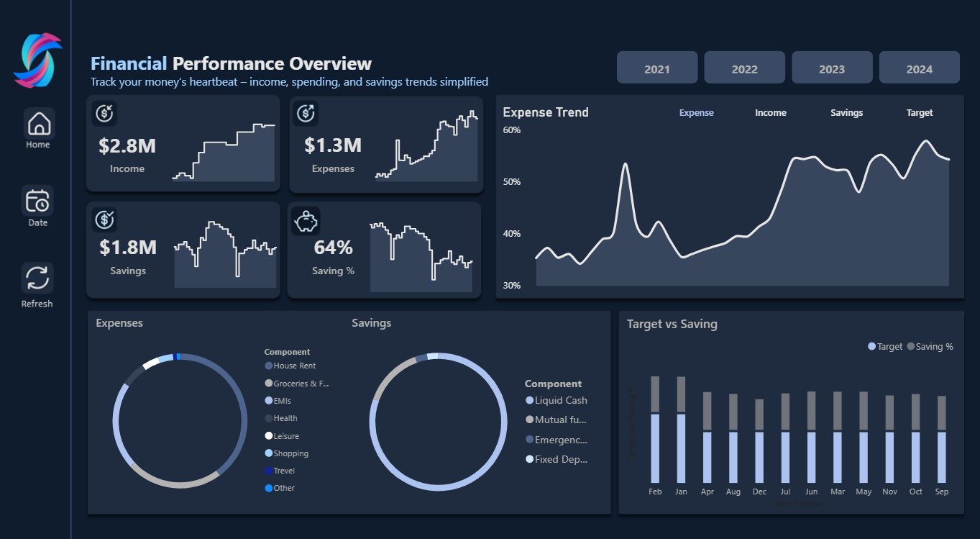Screen dimensions: 980x539
Task: Click the Emergenc... legend dot
Action: point(530,439)
